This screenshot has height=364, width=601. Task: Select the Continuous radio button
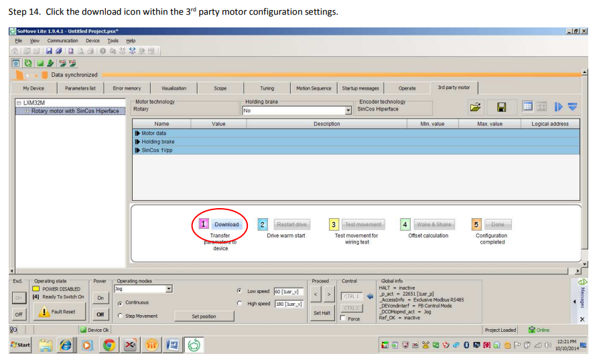[x=120, y=303]
